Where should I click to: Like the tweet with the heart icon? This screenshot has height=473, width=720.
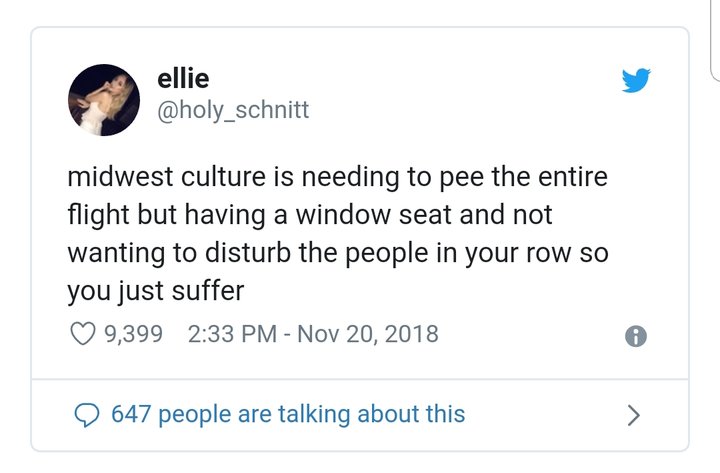tap(83, 334)
